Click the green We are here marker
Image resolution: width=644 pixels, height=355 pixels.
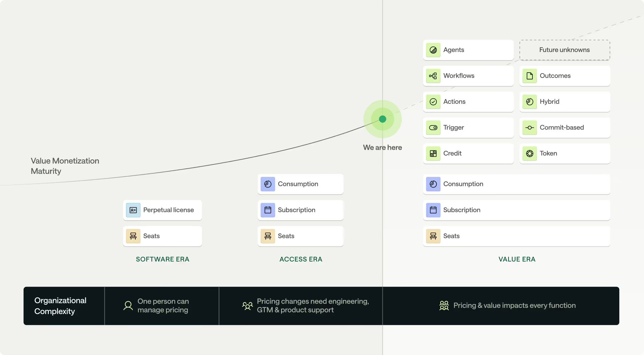click(382, 119)
